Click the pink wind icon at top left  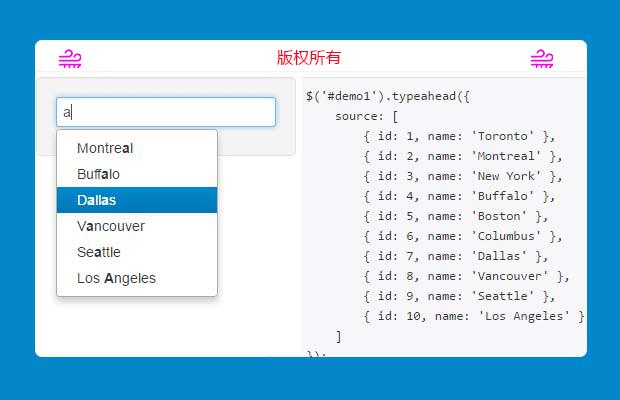(70, 59)
